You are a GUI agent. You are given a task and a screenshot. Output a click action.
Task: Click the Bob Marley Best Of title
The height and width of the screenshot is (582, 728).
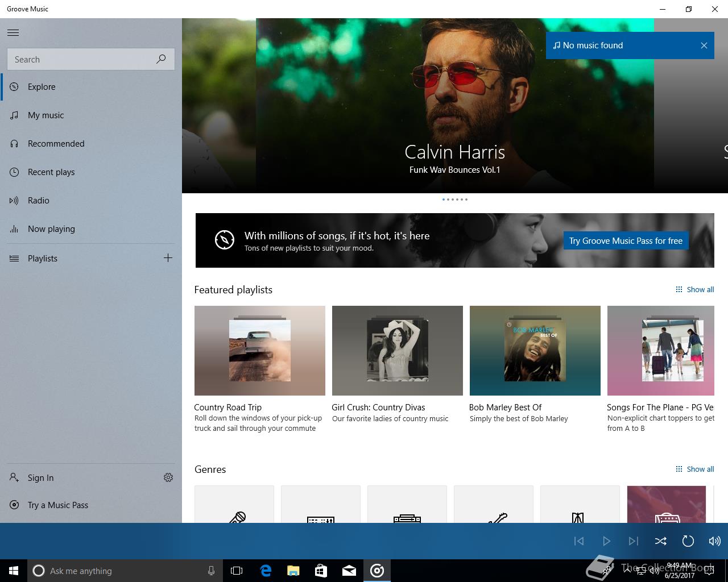pyautogui.click(x=506, y=408)
